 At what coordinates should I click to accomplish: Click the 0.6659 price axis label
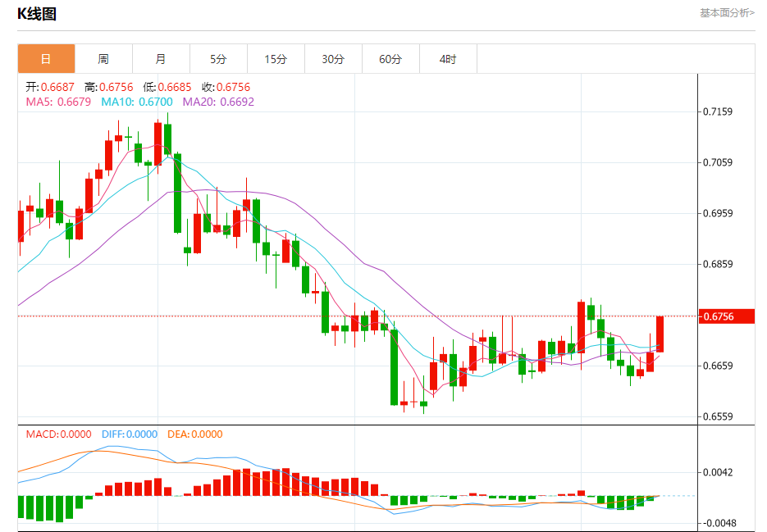tap(718, 366)
